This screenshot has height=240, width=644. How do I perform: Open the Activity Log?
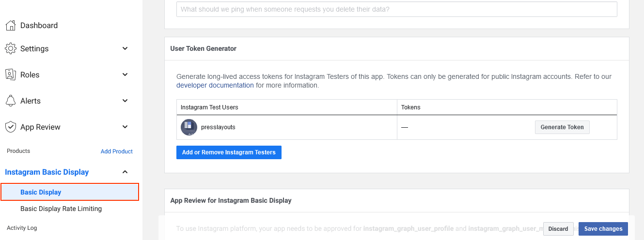click(22, 228)
